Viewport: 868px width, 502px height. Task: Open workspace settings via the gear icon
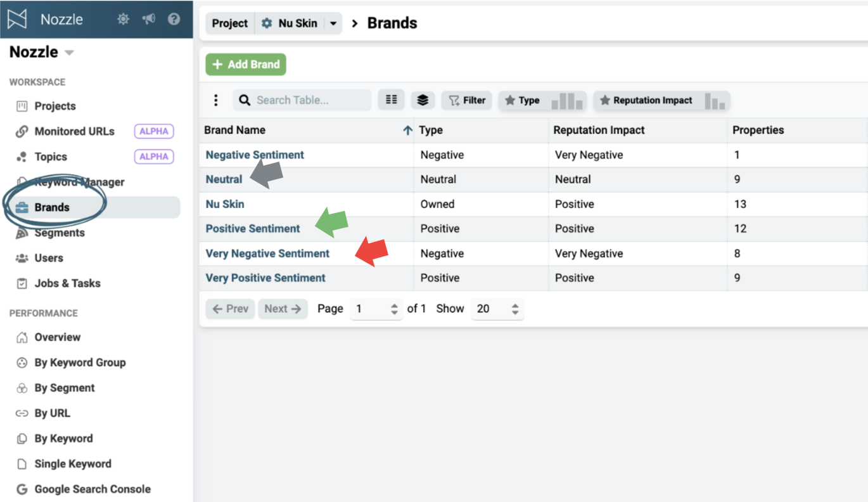pyautogui.click(x=123, y=19)
